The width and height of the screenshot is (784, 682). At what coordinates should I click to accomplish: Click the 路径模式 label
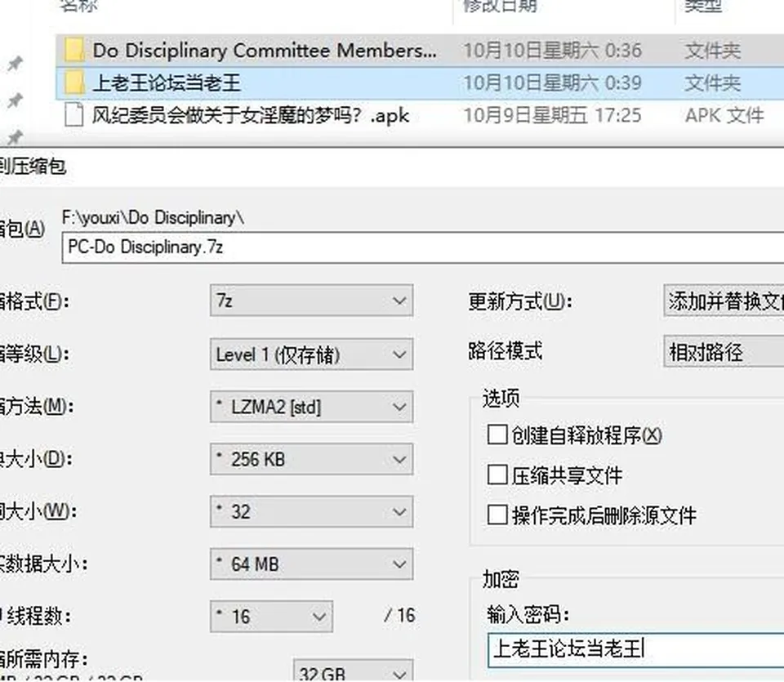[x=506, y=351]
